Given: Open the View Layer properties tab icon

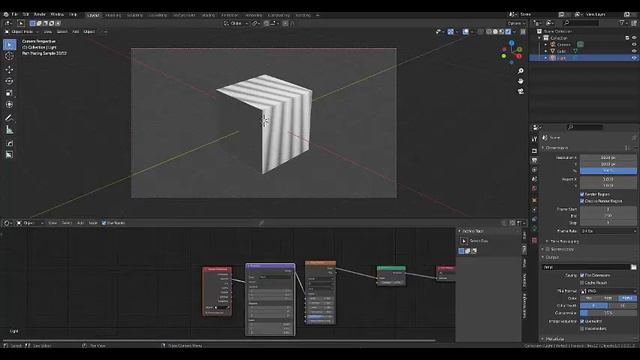Looking at the screenshot, I should (534, 170).
